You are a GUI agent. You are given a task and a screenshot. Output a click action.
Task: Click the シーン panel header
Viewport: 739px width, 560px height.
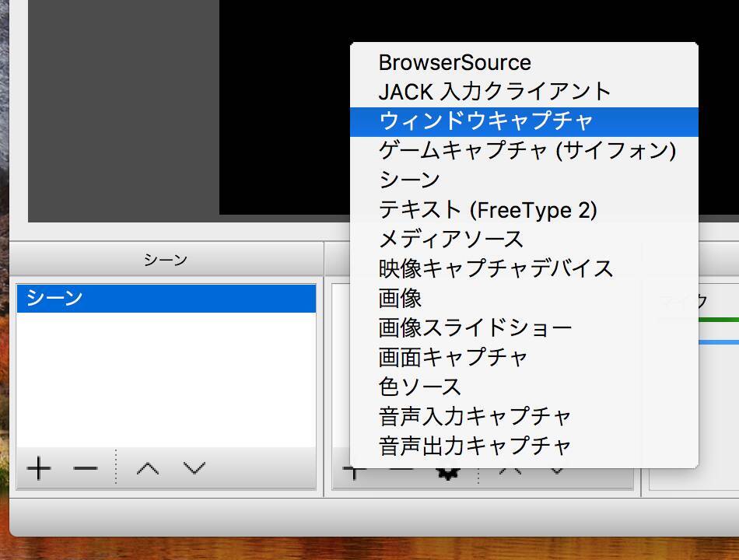166,260
